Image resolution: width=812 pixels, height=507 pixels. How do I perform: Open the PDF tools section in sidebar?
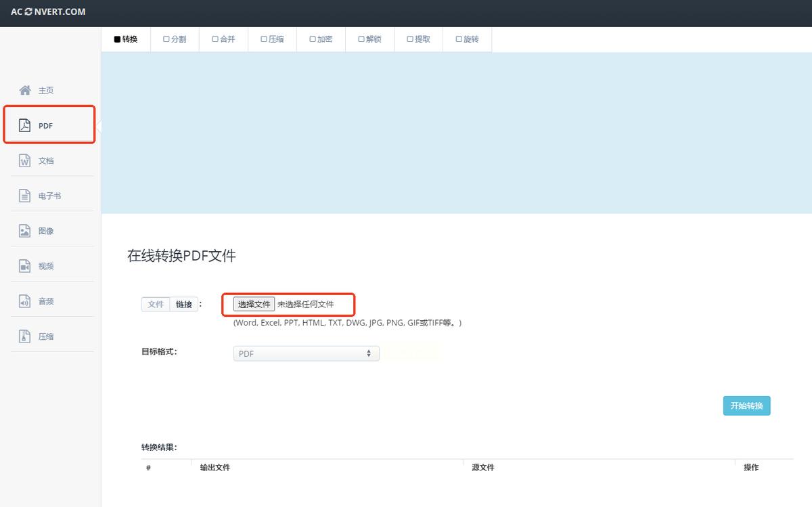coord(45,125)
